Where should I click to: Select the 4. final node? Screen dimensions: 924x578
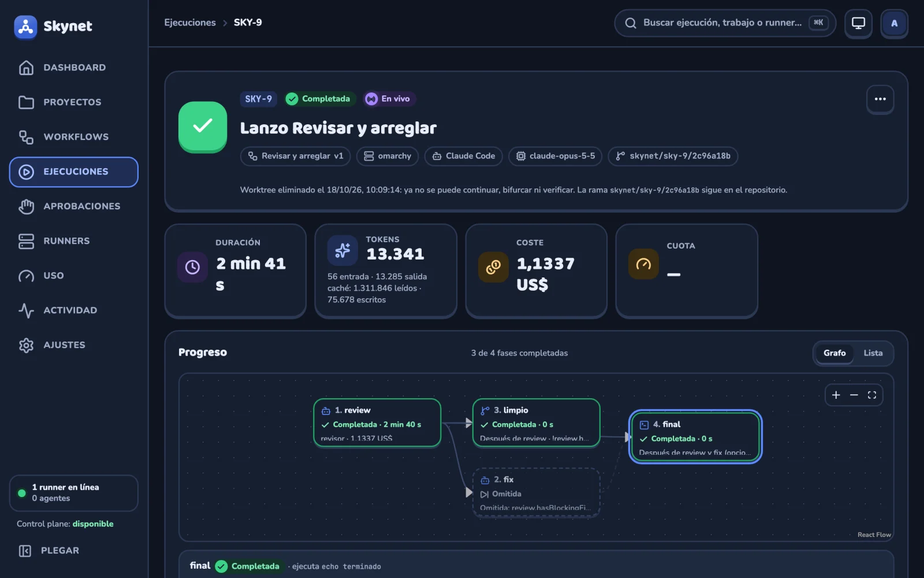(695, 437)
